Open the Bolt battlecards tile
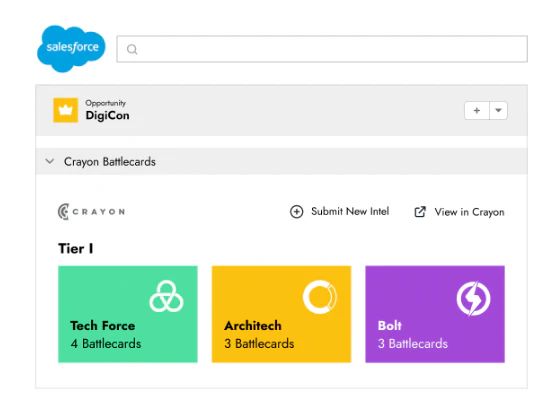Image resolution: width=557 pixels, height=414 pixels. [x=435, y=314]
